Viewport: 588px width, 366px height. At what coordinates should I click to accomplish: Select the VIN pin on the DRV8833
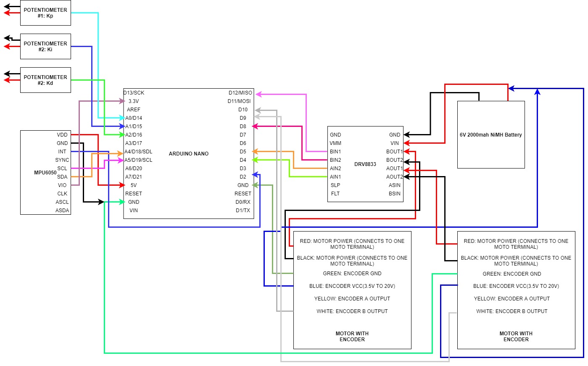pyautogui.click(x=394, y=143)
